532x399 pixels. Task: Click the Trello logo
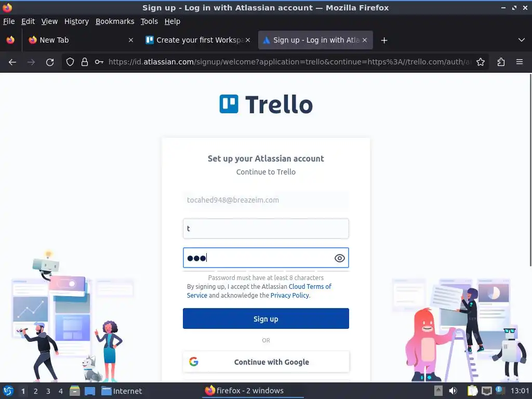pyautogui.click(x=265, y=104)
